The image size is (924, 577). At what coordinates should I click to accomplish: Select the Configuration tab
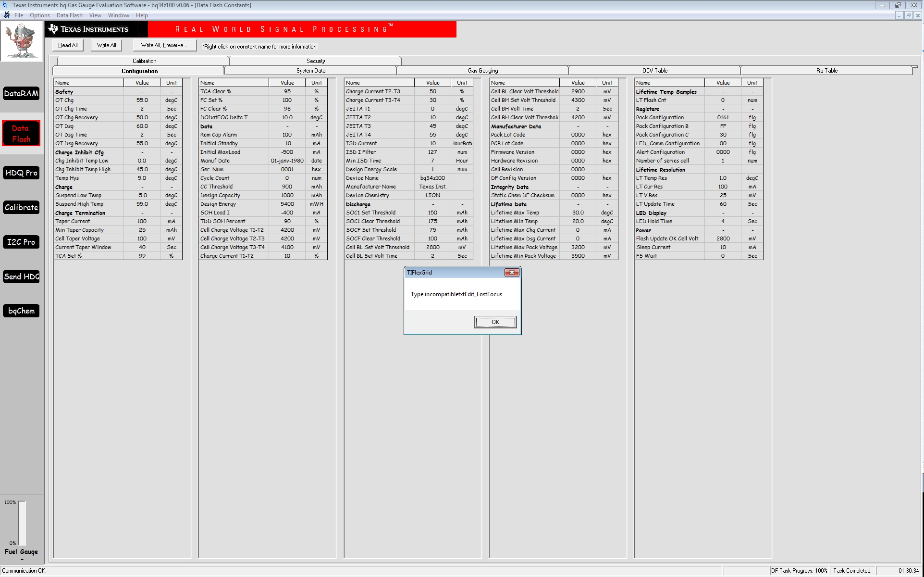(x=139, y=71)
